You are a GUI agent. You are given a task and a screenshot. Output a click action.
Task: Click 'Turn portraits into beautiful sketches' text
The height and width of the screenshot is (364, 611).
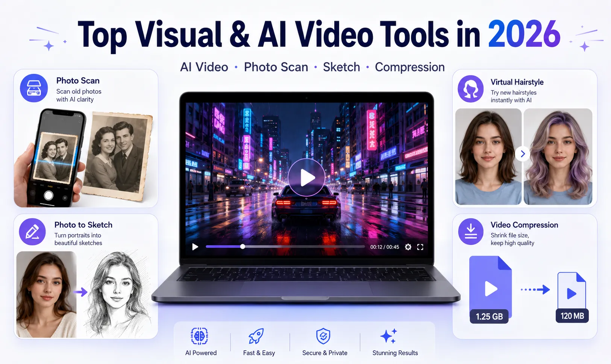pos(78,239)
